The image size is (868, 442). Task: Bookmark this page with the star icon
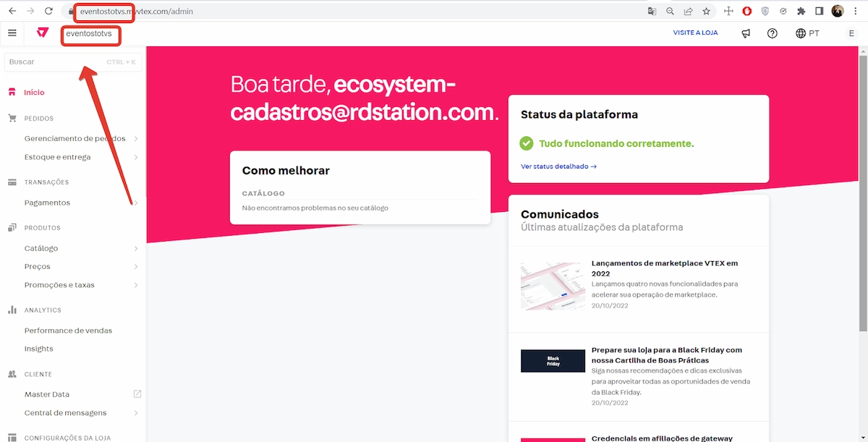coord(706,11)
